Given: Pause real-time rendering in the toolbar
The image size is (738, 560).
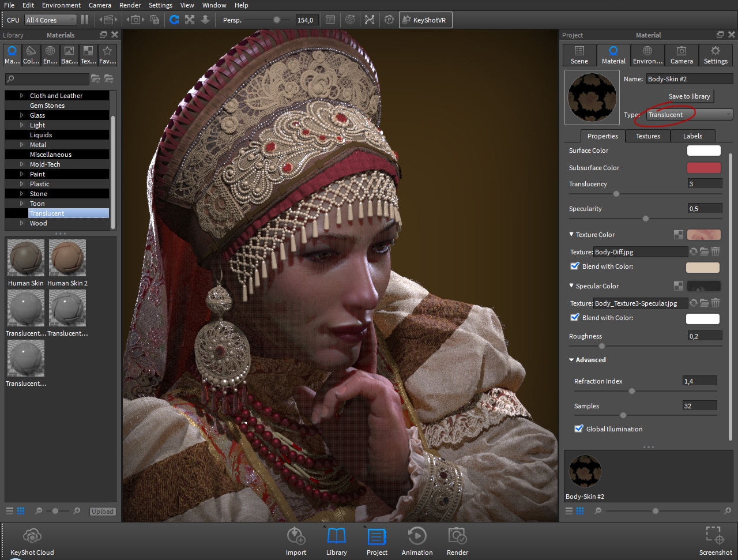Looking at the screenshot, I should click(85, 20).
